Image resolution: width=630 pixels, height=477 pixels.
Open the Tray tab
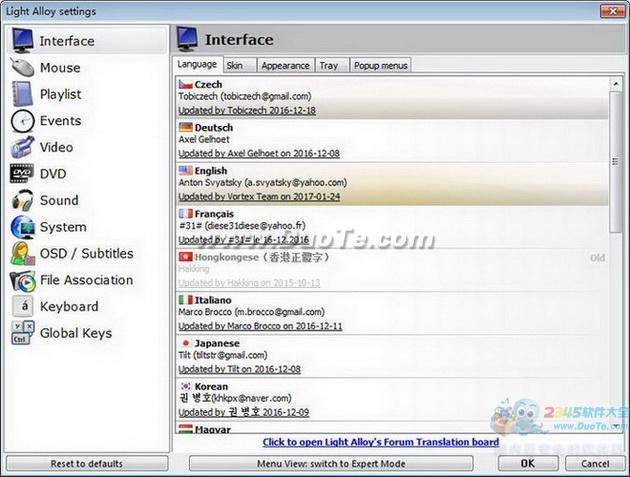tap(332, 65)
